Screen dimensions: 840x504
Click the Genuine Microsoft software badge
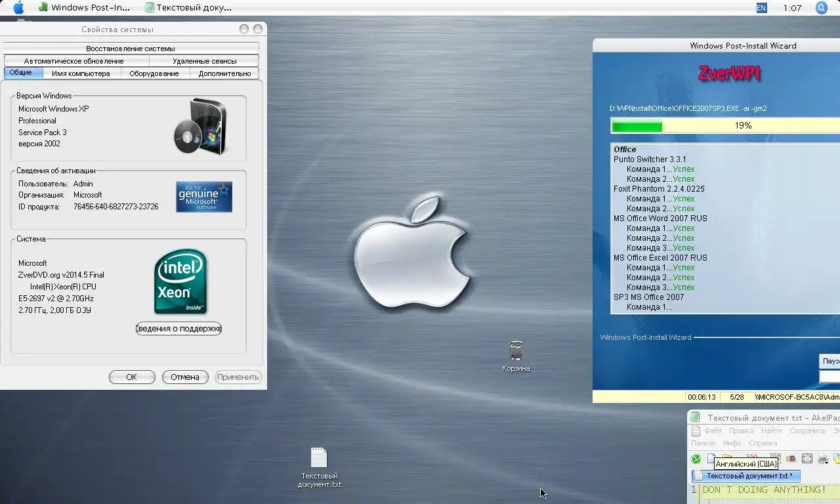(204, 197)
